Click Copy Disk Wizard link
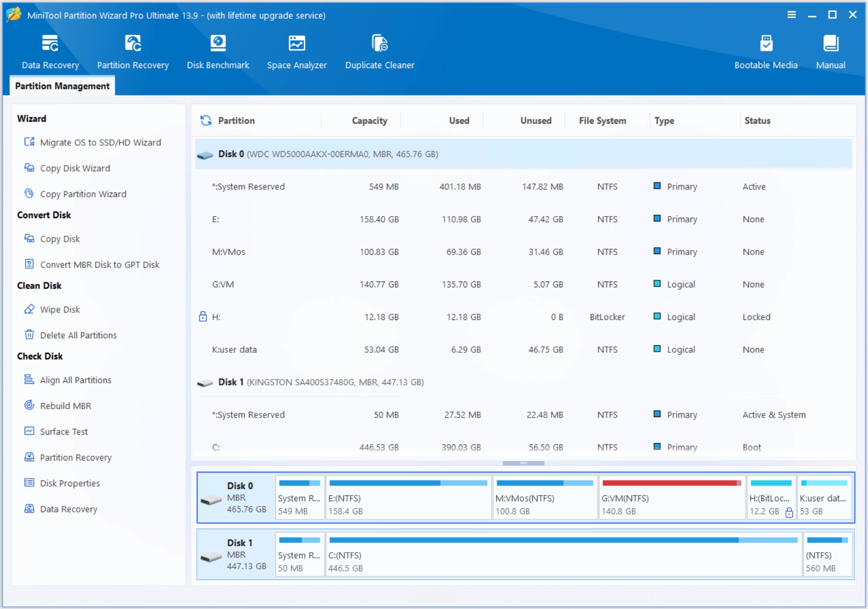 [75, 168]
